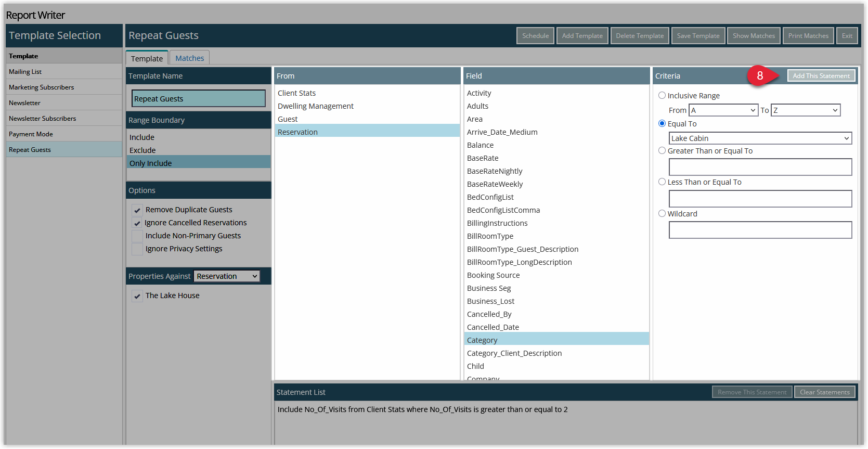Image resolution: width=868 pixels, height=449 pixels.
Task: Select Client Stats in From list
Action: click(x=367, y=93)
